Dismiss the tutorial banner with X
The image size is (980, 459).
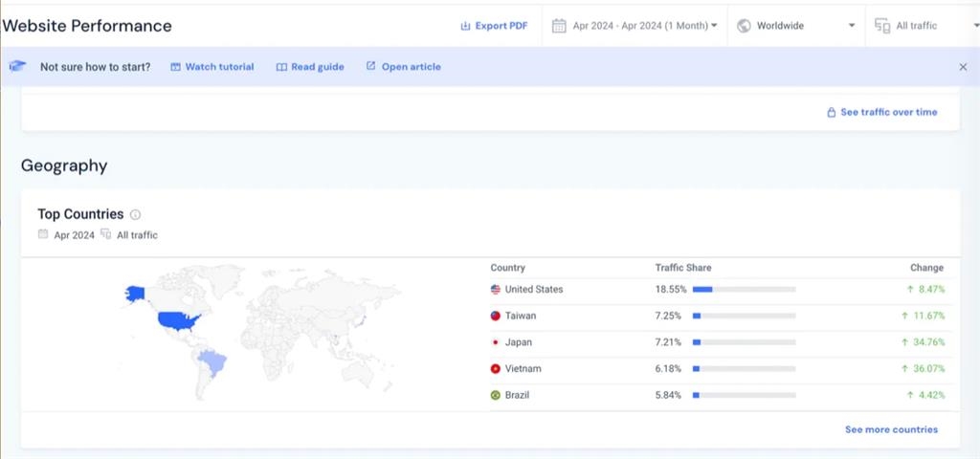(x=963, y=67)
